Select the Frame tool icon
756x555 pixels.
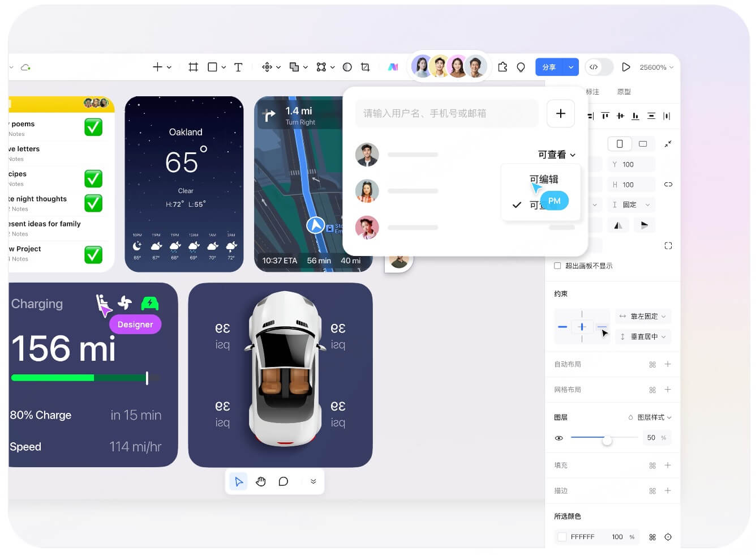pyautogui.click(x=193, y=67)
